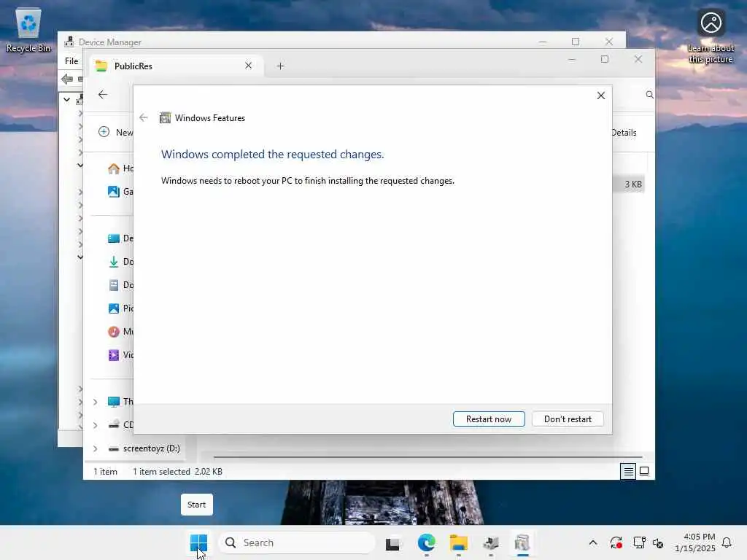The width and height of the screenshot is (747, 560).
Task: Click the File Explorer search icon
Action: [x=649, y=95]
